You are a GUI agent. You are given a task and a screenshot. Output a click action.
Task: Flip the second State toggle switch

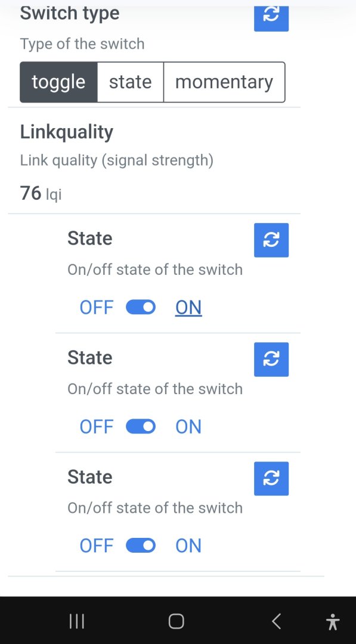click(x=140, y=426)
